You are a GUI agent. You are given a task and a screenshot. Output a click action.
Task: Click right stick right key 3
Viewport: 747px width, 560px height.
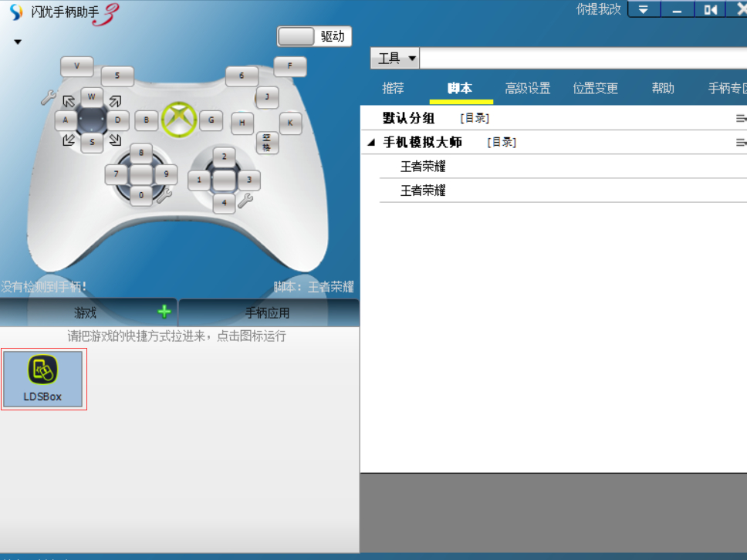click(x=249, y=180)
